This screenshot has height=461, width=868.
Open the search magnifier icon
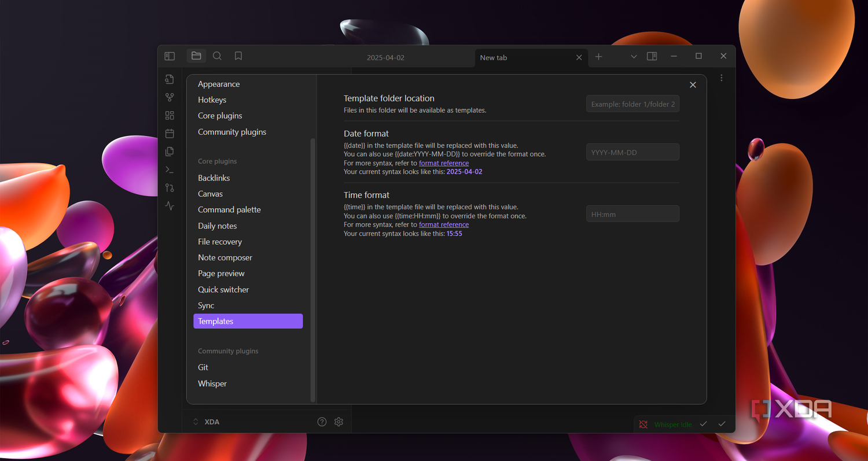pyautogui.click(x=217, y=56)
